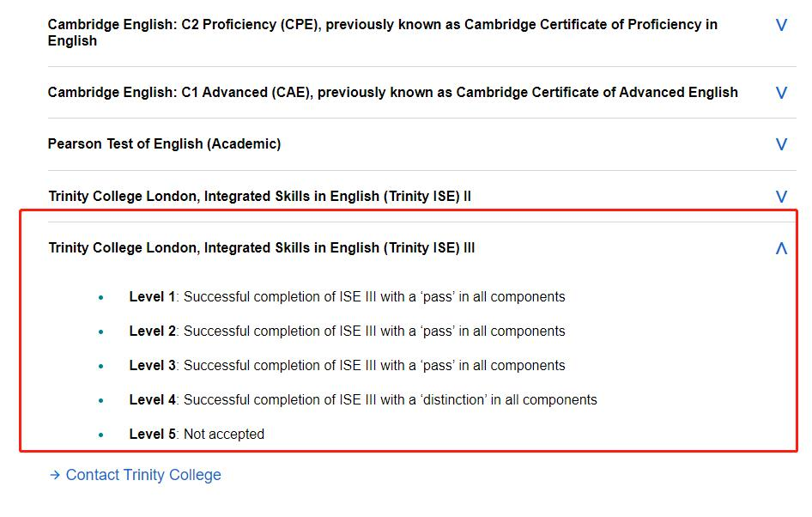Screen dimensions: 812x517
Task: Expand the Trinity ISE II chevron
Action: click(781, 197)
